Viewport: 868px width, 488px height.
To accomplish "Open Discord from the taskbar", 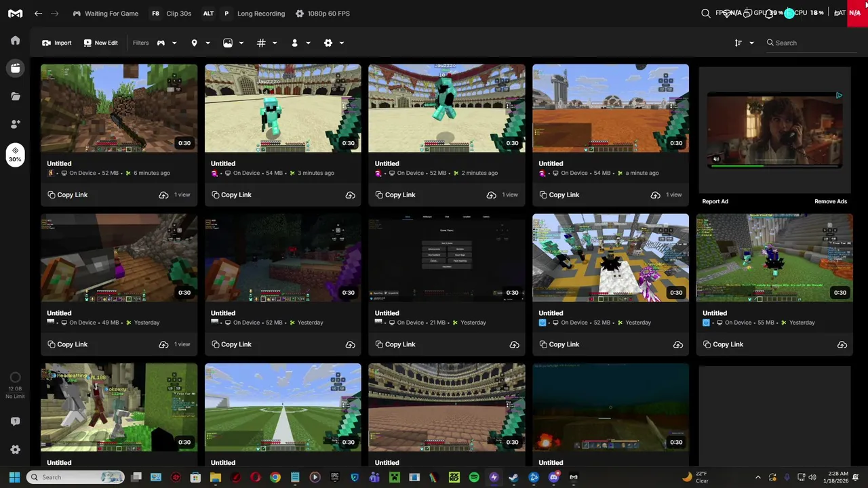I will pyautogui.click(x=553, y=477).
